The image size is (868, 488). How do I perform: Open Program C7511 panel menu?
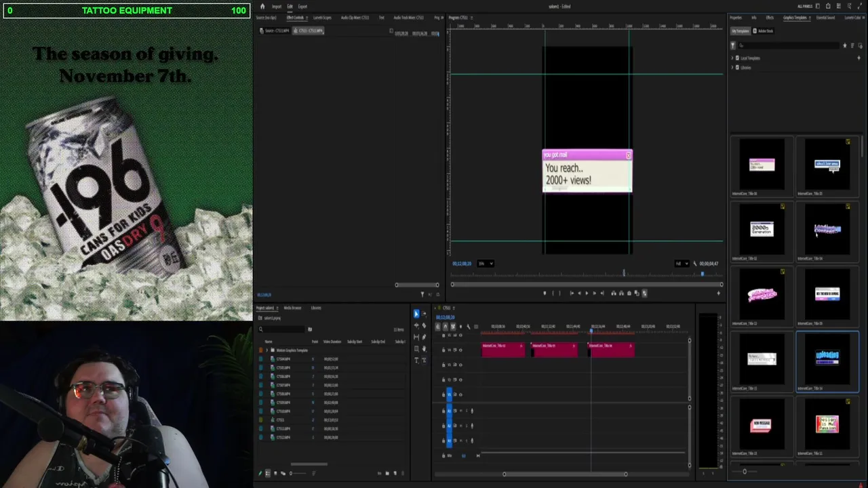[472, 18]
